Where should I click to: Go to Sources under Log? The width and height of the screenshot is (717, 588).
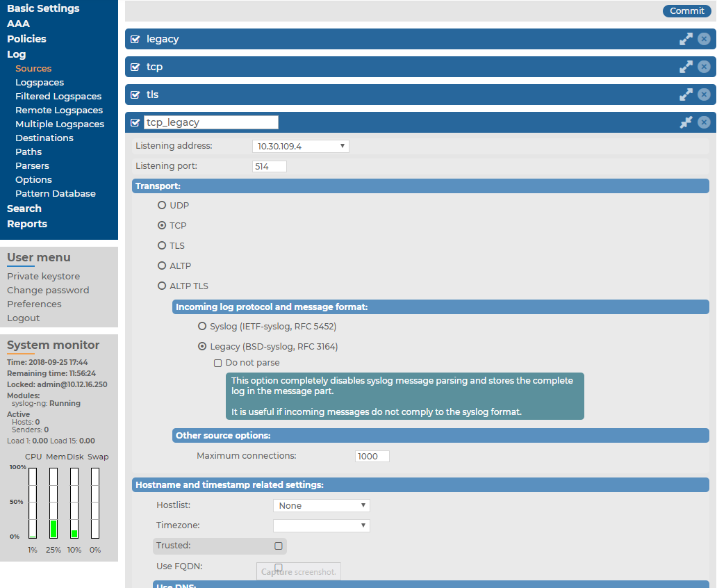point(33,69)
